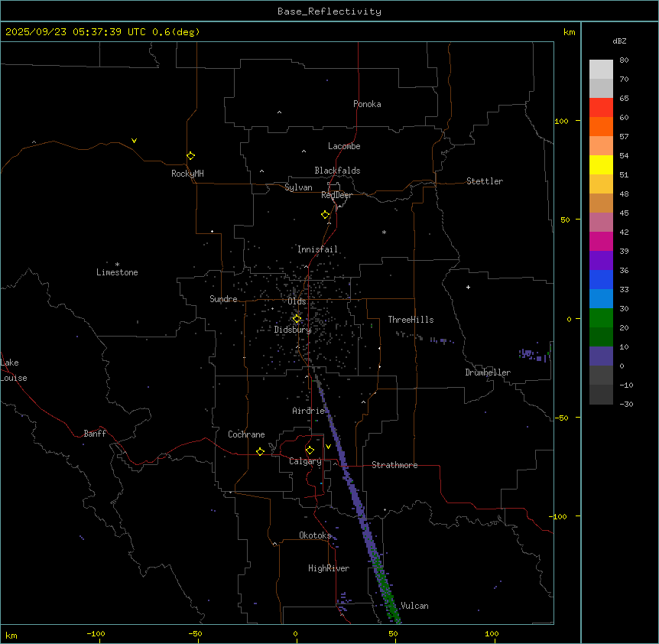
Task: Select the Stettler city label
Action: [485, 181]
